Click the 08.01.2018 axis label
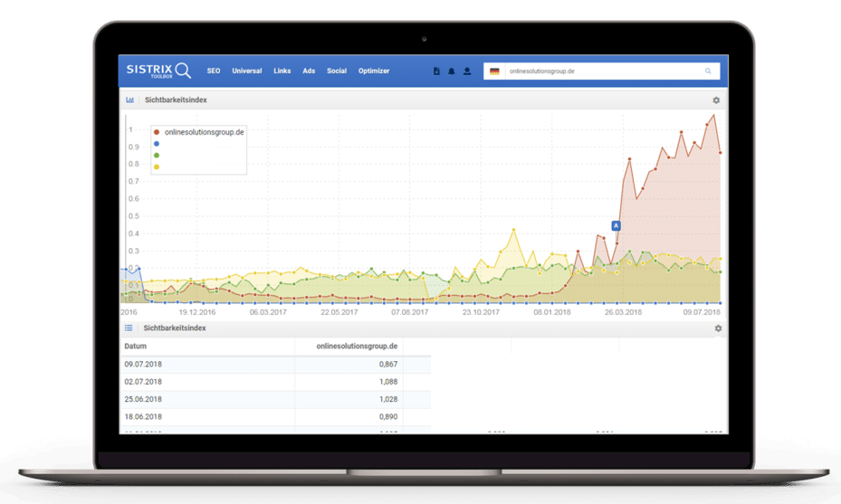The image size is (841, 504). tap(552, 312)
